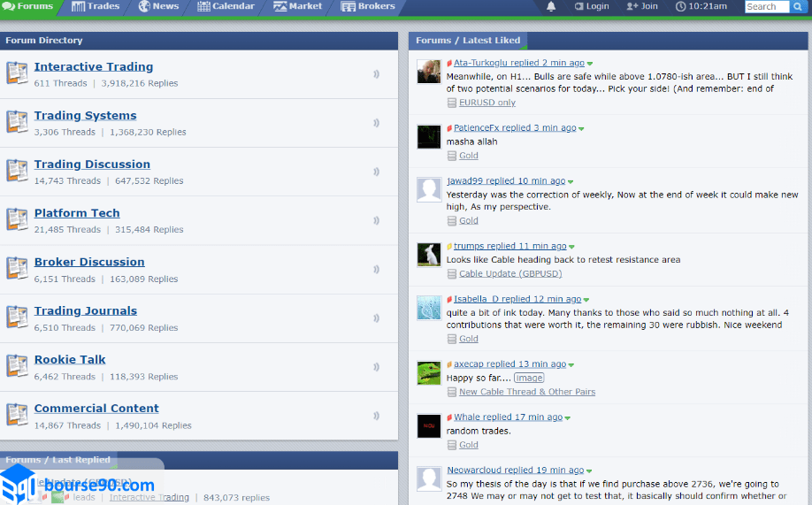Click the Rookie Talk forum folder icon
The image size is (812, 505).
pyautogui.click(x=17, y=366)
